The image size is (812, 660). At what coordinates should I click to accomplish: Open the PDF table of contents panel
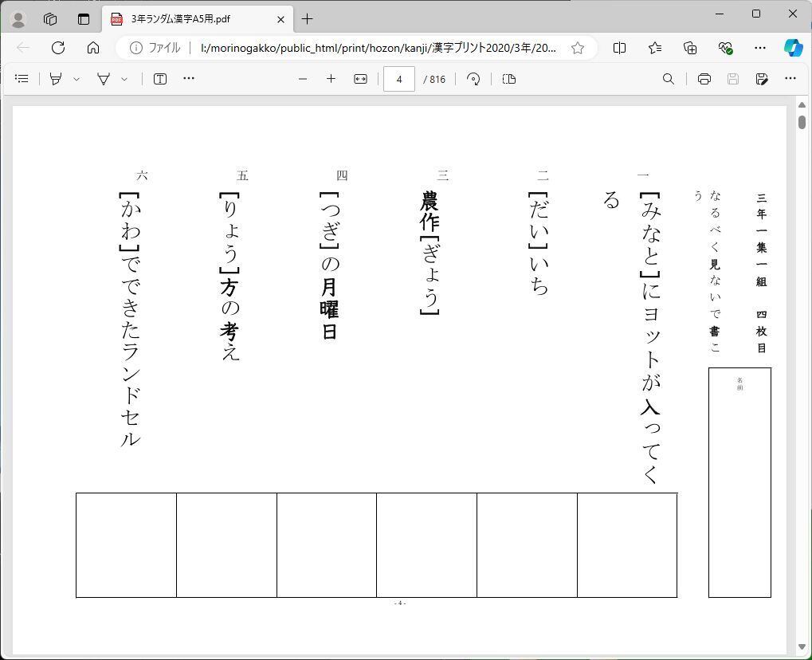(x=22, y=79)
